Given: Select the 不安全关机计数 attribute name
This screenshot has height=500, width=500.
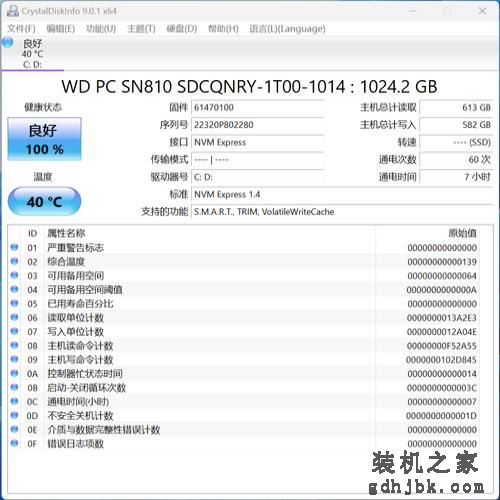Looking at the screenshot, I should (x=80, y=416).
